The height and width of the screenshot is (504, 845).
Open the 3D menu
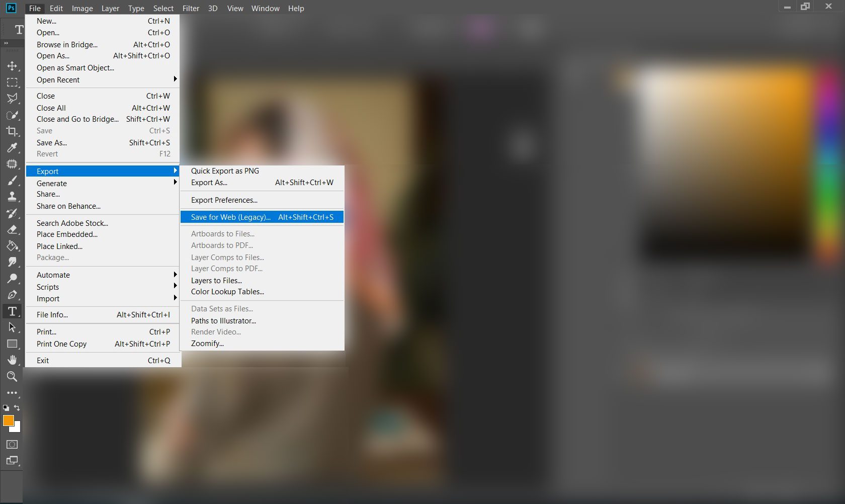[213, 8]
